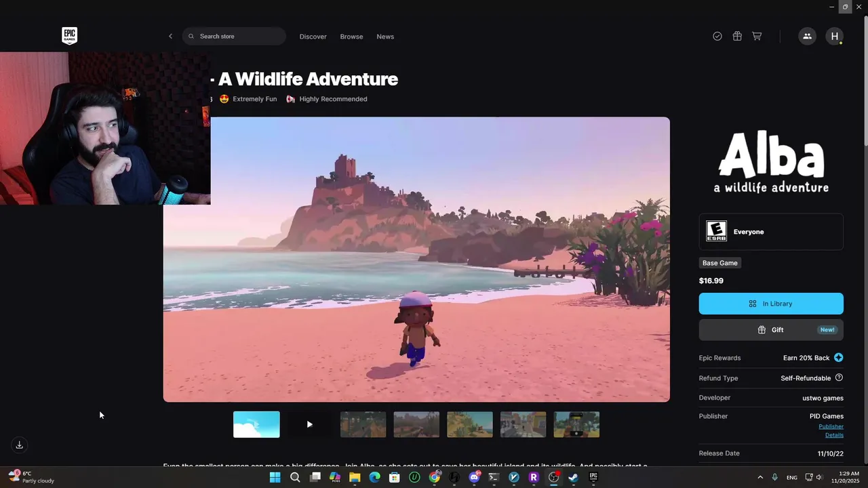Open Microsoft 365 Copilot taskbar icon
The height and width of the screenshot is (488, 868).
[x=335, y=477]
